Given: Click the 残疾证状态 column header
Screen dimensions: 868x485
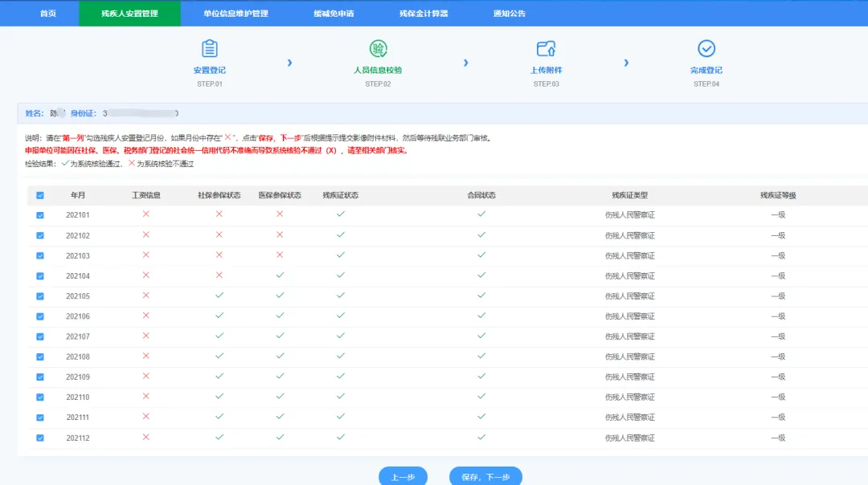Looking at the screenshot, I should [x=341, y=195].
